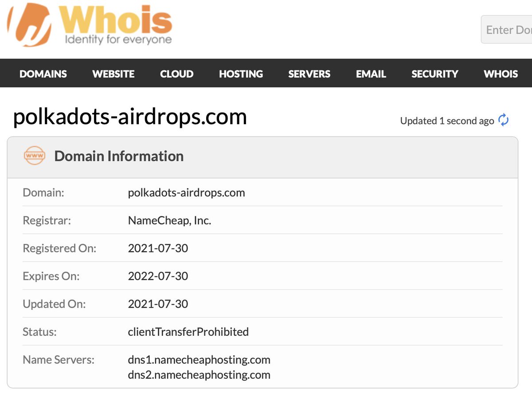532x393 pixels.
Task: Click the Updated 1 second ago text
Action: point(447,120)
